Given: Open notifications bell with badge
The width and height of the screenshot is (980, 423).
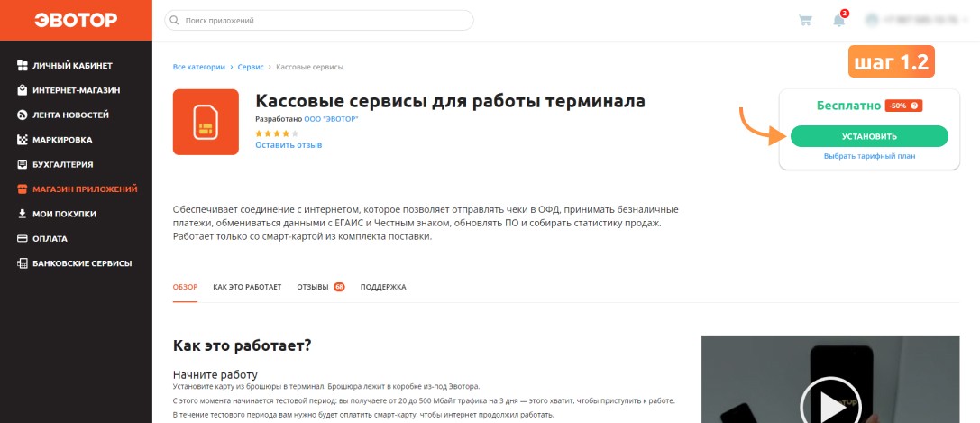Looking at the screenshot, I should [x=840, y=19].
